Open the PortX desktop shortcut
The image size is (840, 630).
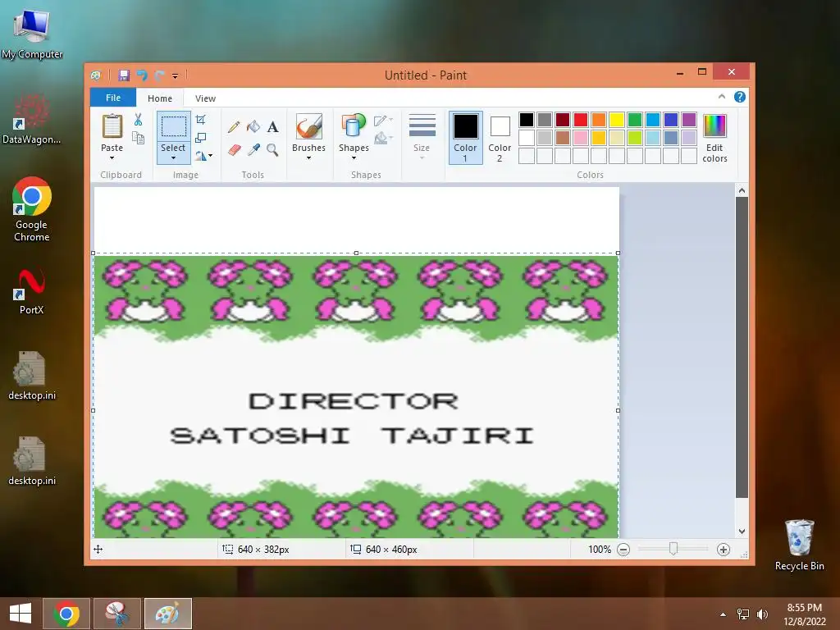click(x=32, y=292)
